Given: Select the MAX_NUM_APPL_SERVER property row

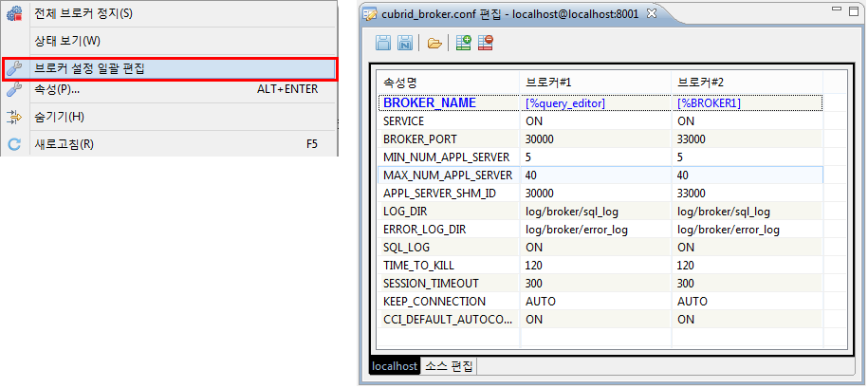Looking at the screenshot, I should click(447, 176).
